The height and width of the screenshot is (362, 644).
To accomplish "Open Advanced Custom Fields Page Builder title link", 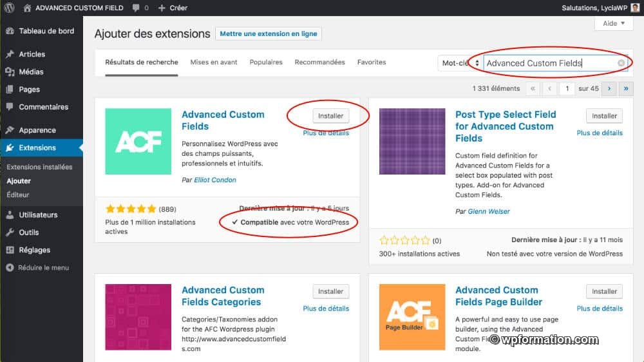I will pos(498,296).
